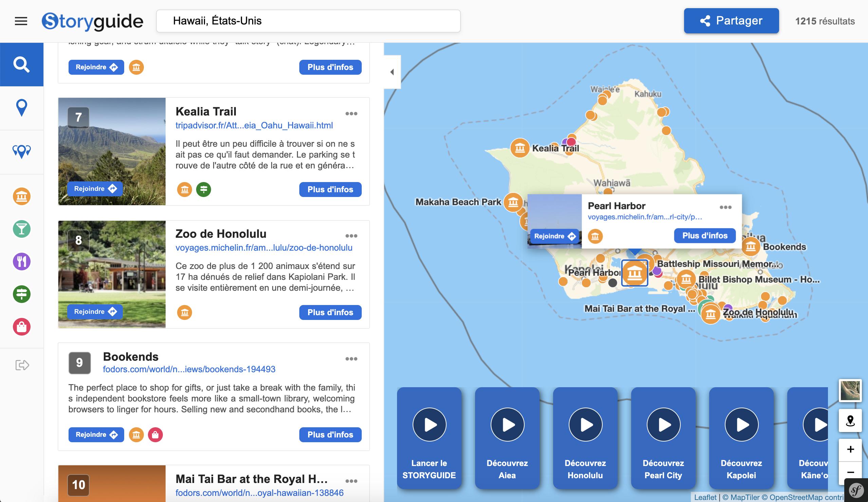Image resolution: width=868 pixels, height=502 pixels.
Task: Open options menu for Kealia Trail
Action: pos(351,113)
